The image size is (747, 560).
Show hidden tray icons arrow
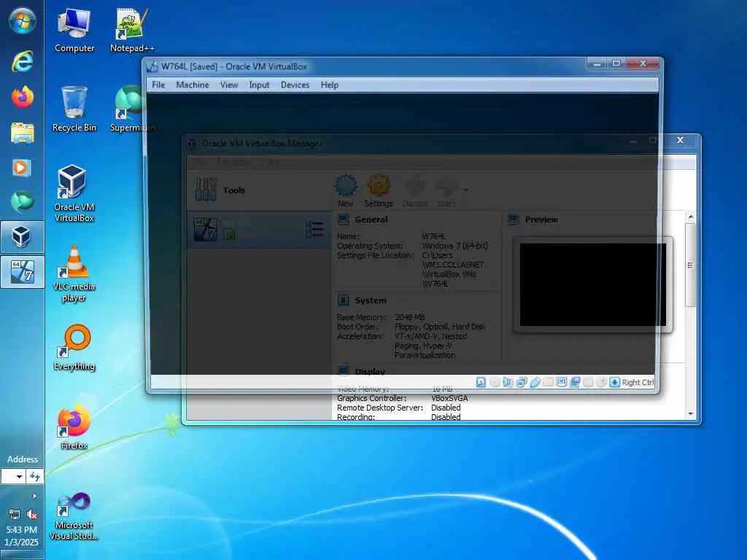click(x=34, y=496)
